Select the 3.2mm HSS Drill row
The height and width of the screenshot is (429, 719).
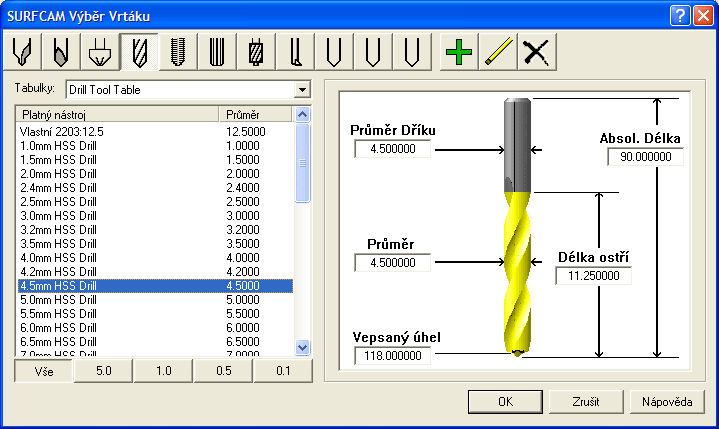coord(155,230)
